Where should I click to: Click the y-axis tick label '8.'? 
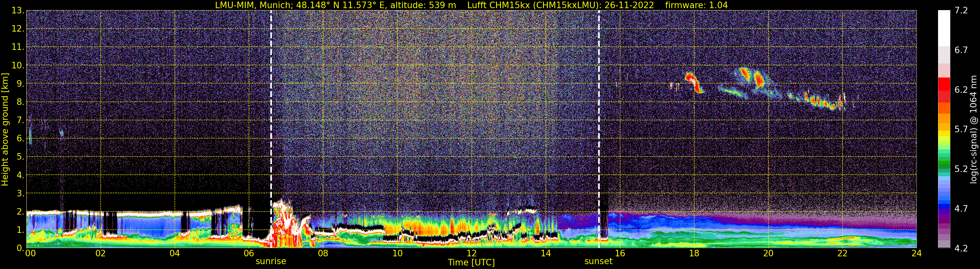[x=20, y=102]
